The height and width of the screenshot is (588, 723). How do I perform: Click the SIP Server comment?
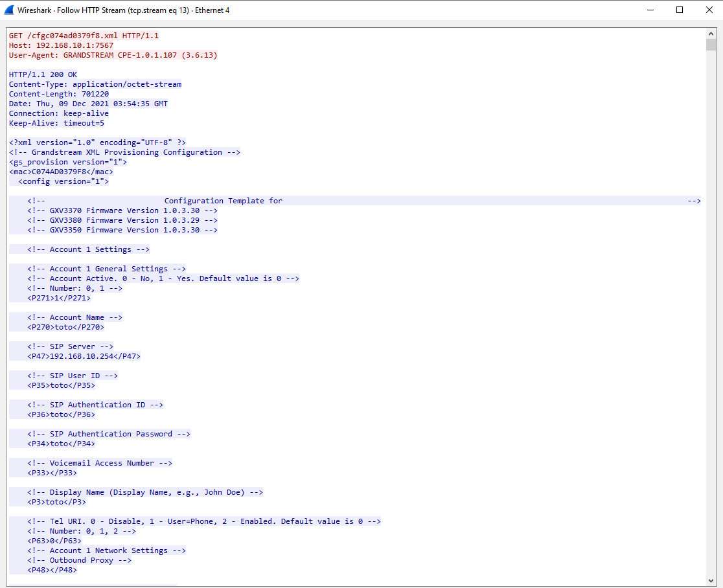70,346
